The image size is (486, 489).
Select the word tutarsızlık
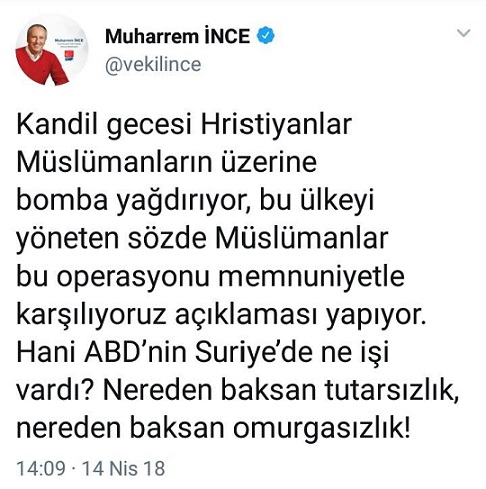point(392,391)
